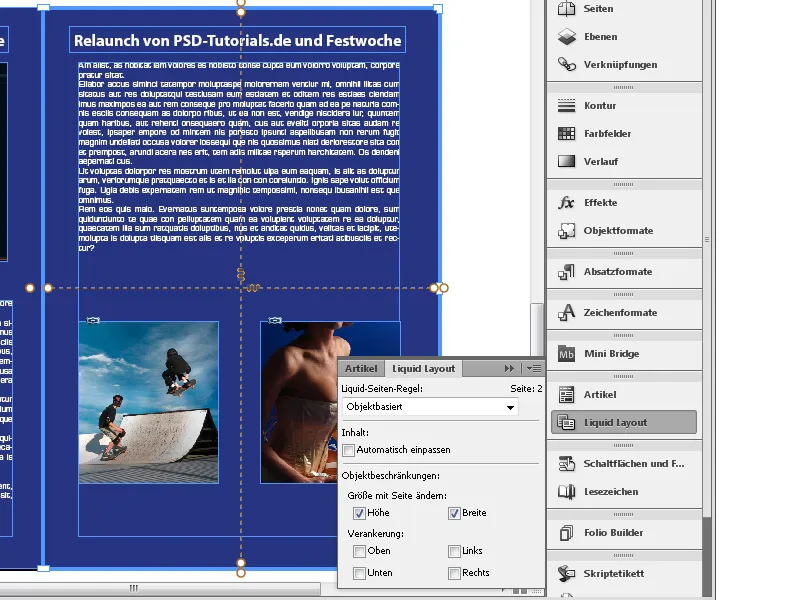This screenshot has height=600, width=800.
Task: Click the Liquid Layout dock icon
Action: [566, 422]
